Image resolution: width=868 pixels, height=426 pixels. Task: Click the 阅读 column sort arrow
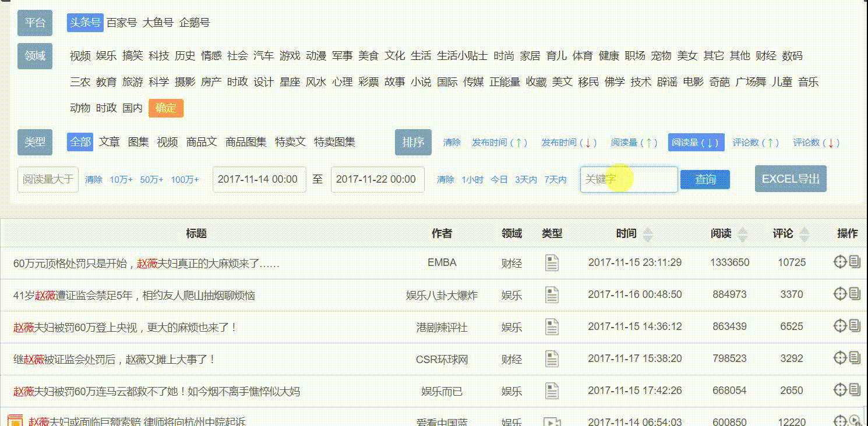point(742,233)
